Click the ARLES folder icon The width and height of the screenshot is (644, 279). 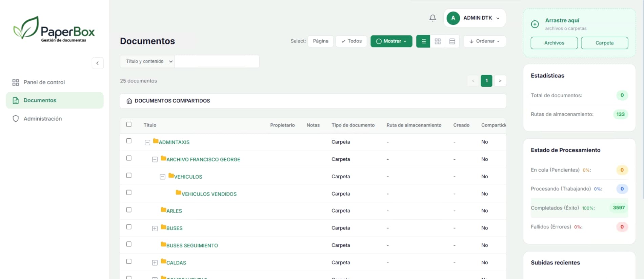point(163,210)
